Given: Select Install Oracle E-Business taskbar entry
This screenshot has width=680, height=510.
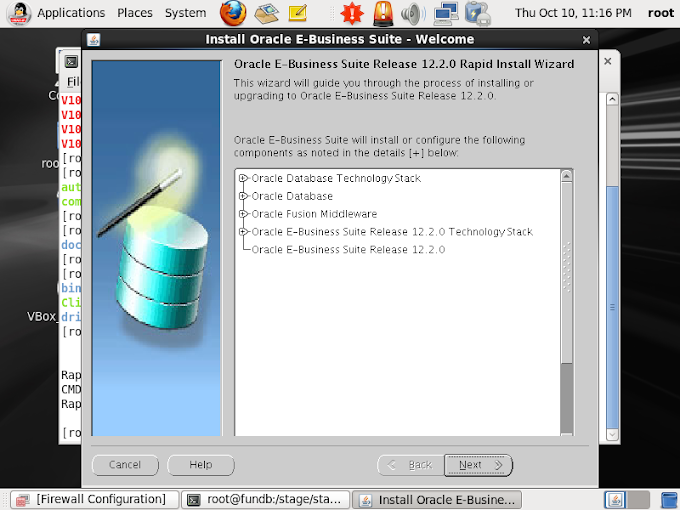Looking at the screenshot, I should click(437, 500).
